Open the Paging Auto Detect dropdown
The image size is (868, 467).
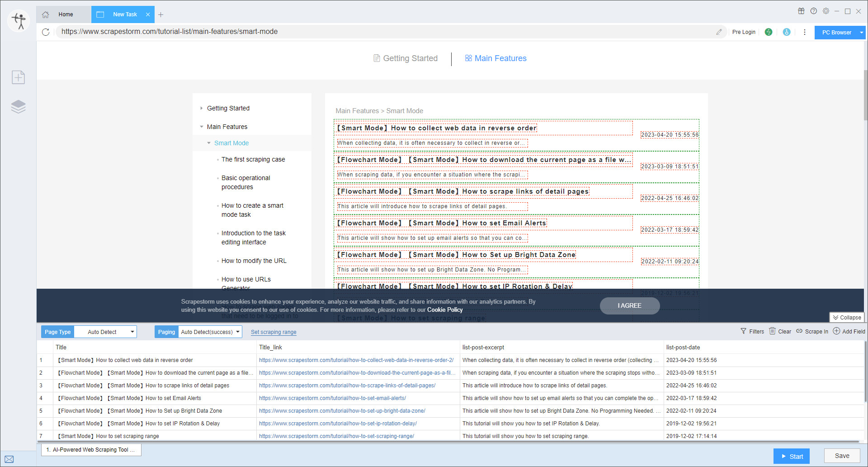210,332
